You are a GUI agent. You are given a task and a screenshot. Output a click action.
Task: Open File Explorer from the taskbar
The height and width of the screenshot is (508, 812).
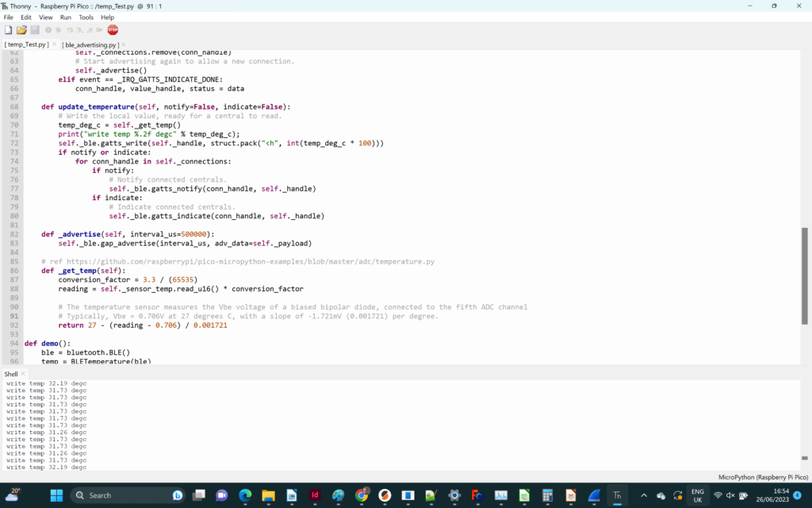coord(268,495)
